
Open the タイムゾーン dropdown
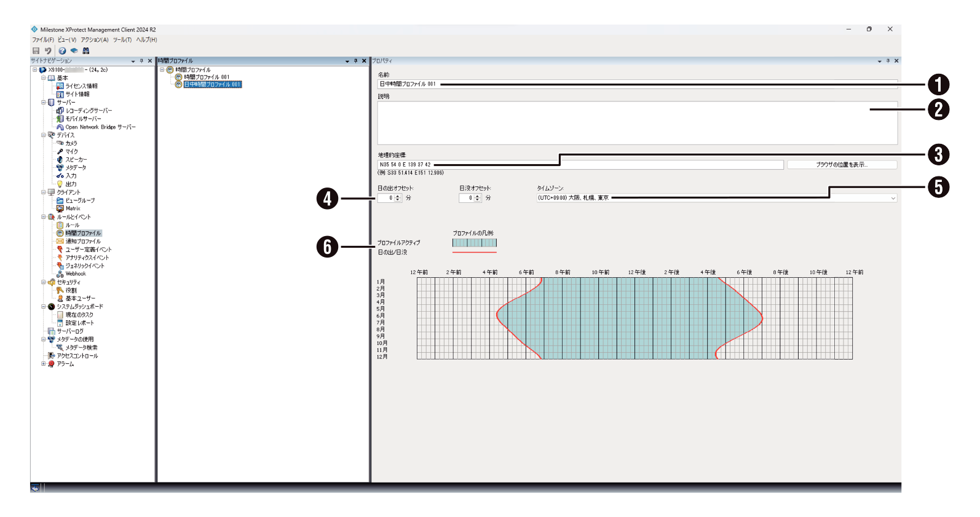[893, 198]
